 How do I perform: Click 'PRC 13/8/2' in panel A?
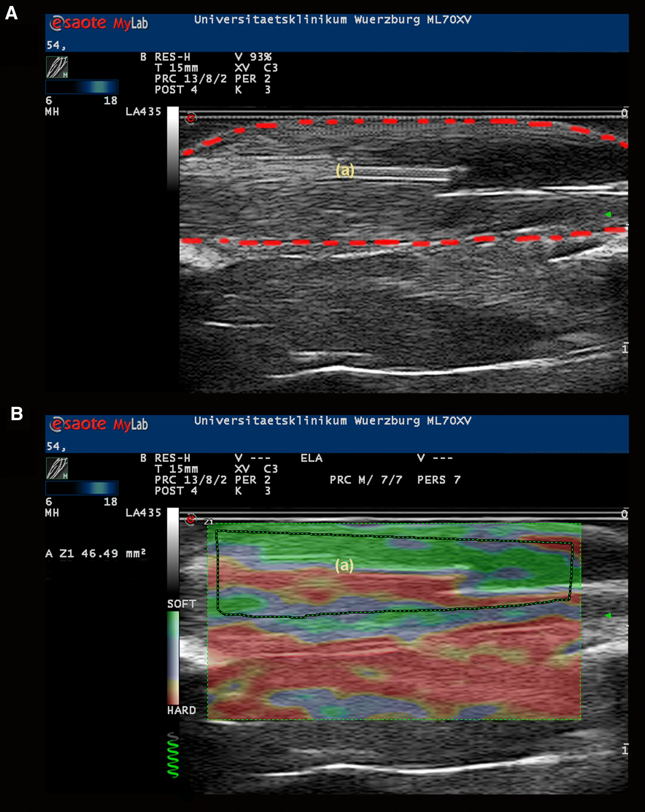pos(191,79)
